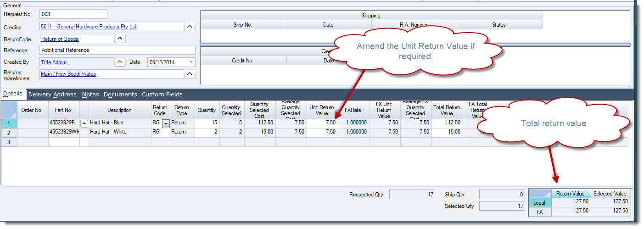The height and width of the screenshot is (229, 644).
Task: Select the Quantity Selected column header
Action: point(232,110)
